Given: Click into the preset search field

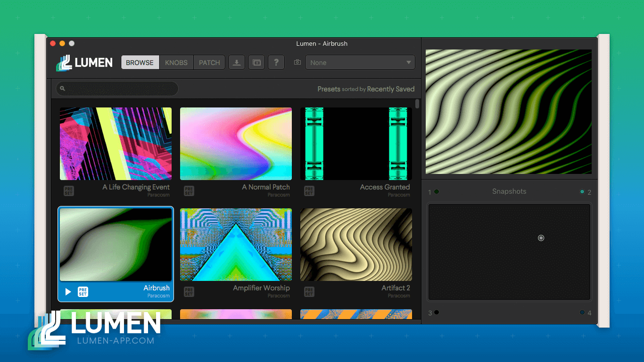Looking at the screenshot, I should click(x=117, y=89).
